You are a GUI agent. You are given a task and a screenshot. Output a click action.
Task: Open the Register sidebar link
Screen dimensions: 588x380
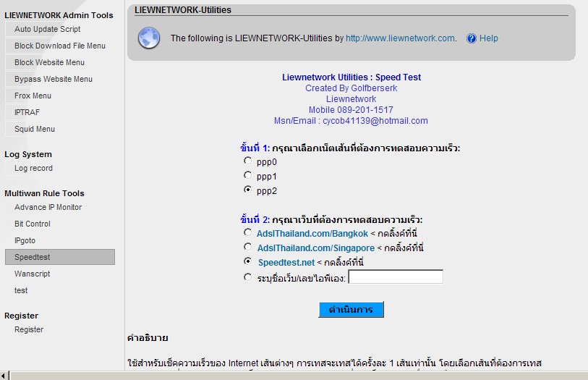coord(29,329)
